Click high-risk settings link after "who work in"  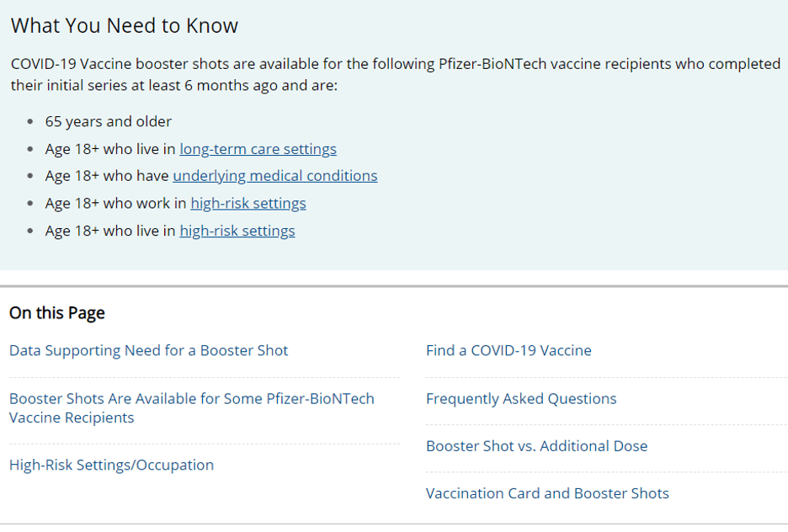click(248, 203)
